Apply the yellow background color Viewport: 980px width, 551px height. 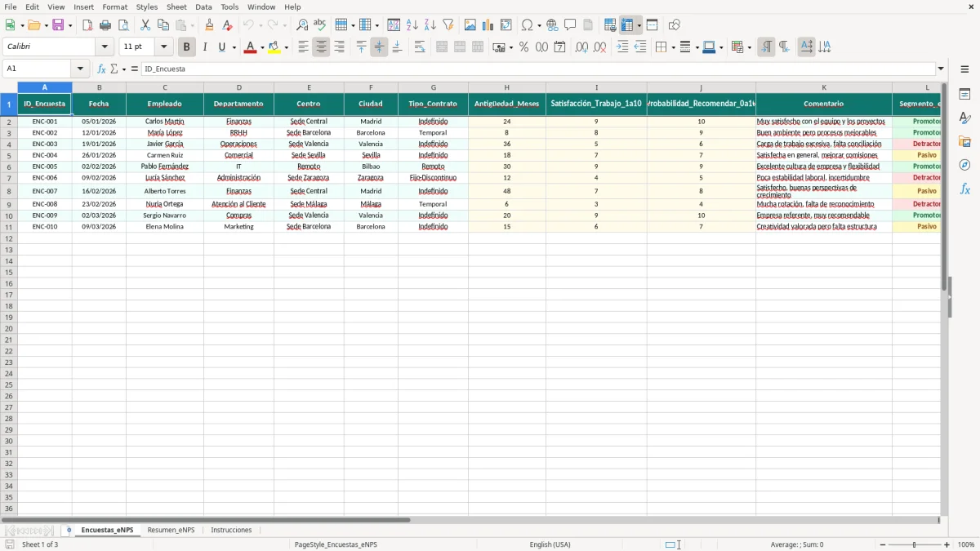click(275, 47)
